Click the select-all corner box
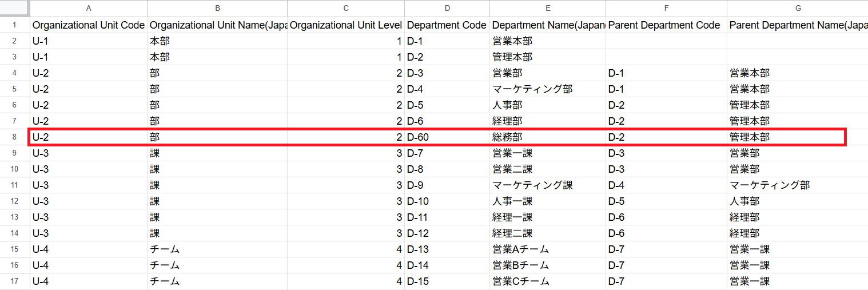Image resolution: width=868 pixels, height=290 pixels. (x=15, y=8)
